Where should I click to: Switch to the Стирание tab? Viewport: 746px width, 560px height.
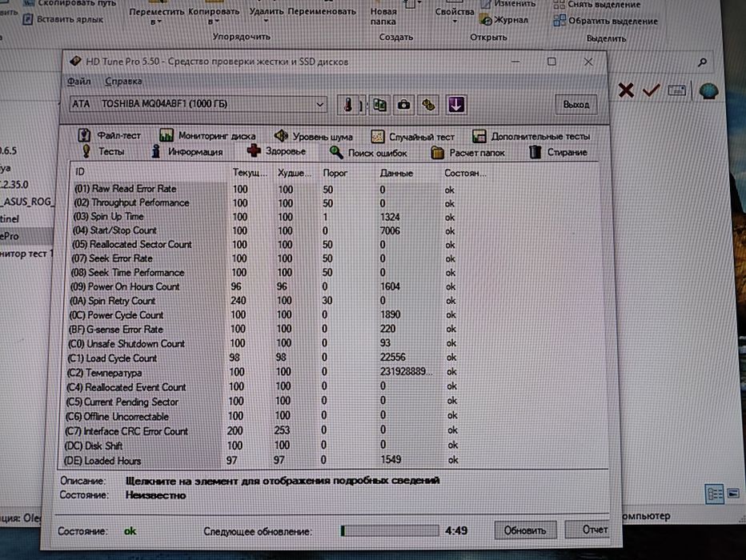tap(558, 152)
